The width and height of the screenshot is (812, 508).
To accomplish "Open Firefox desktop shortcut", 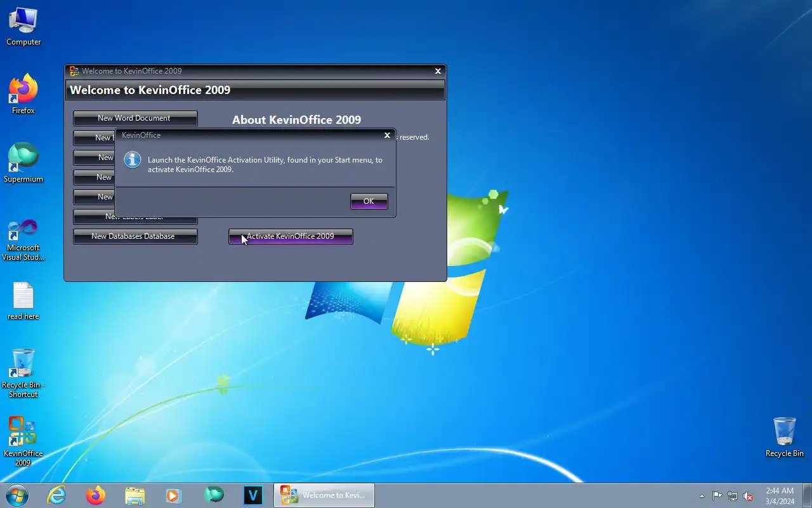I will [23, 95].
